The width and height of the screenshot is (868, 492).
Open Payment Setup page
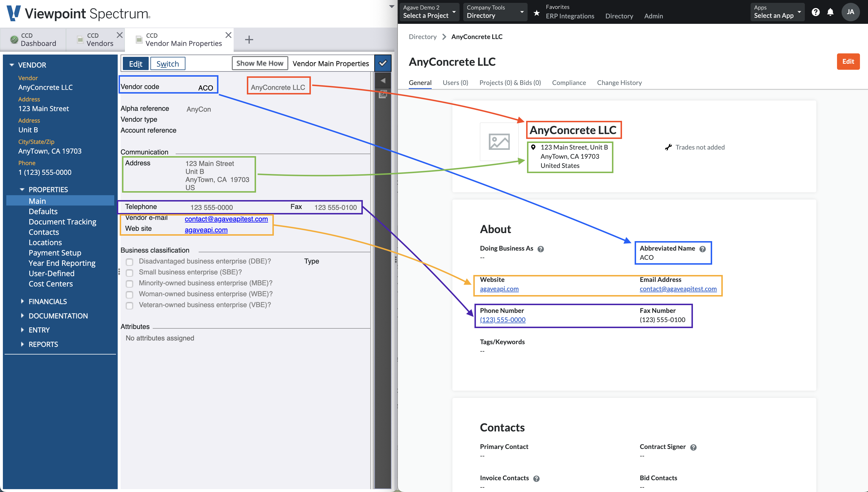point(55,252)
